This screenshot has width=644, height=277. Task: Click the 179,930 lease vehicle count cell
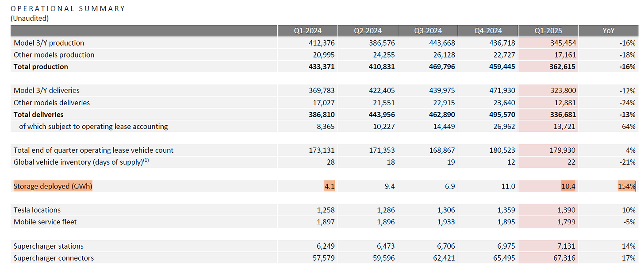pos(563,150)
